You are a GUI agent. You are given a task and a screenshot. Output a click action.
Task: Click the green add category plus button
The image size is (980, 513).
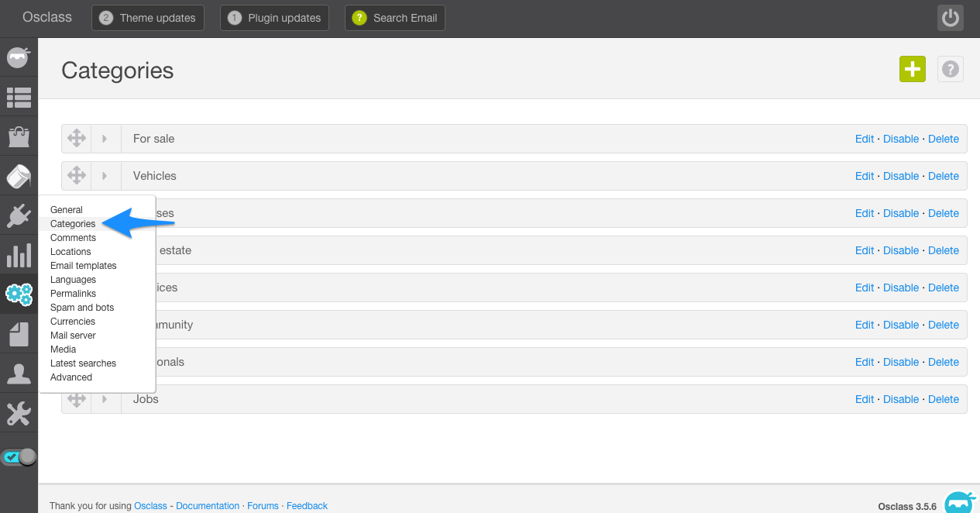click(x=913, y=69)
